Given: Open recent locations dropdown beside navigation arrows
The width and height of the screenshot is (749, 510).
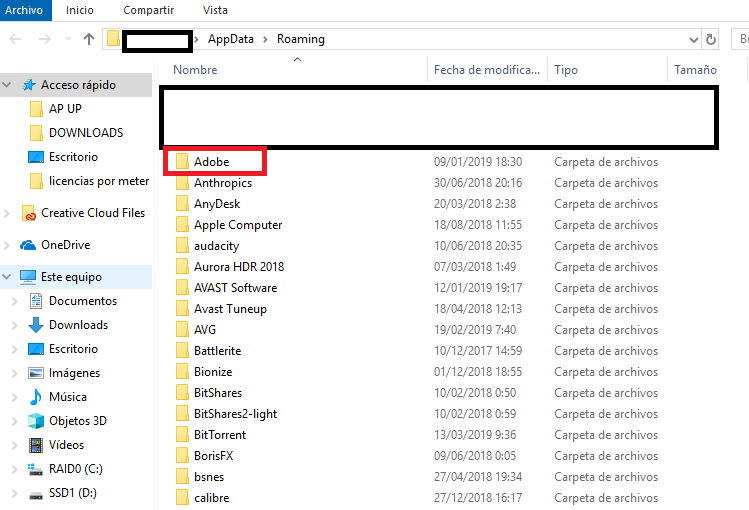Looking at the screenshot, I should [68, 39].
